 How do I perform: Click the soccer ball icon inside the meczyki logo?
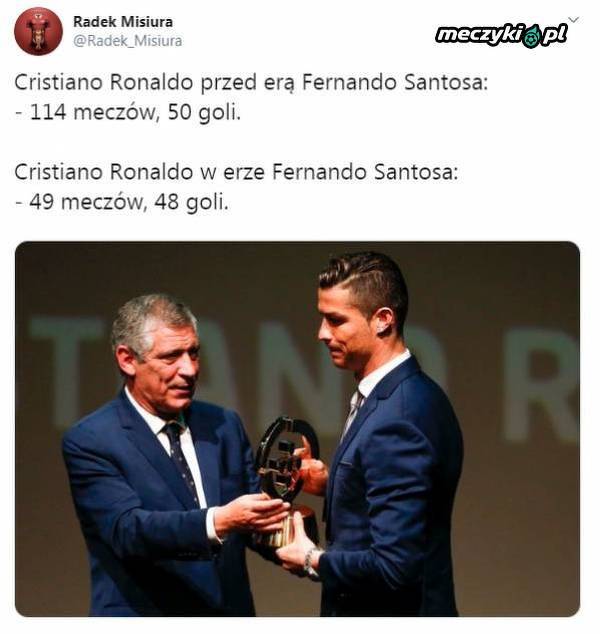[532, 38]
